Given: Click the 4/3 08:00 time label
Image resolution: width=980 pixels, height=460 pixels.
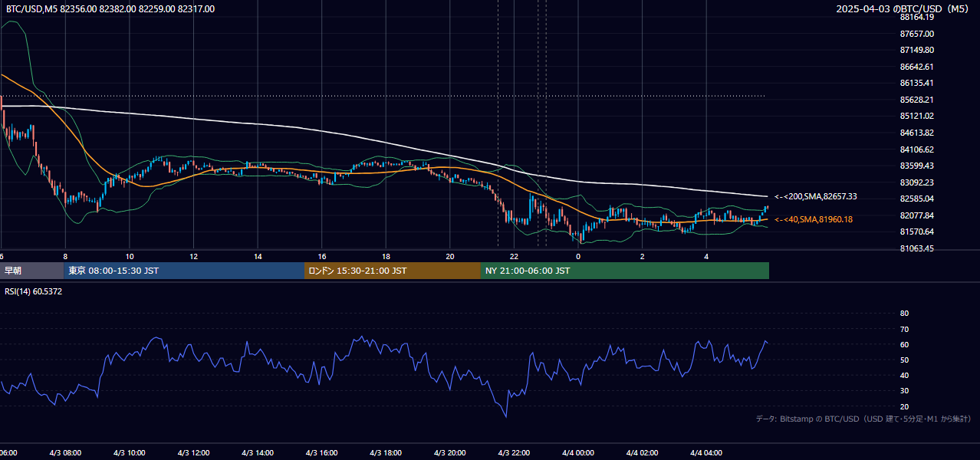Looking at the screenshot, I should click(64, 453).
